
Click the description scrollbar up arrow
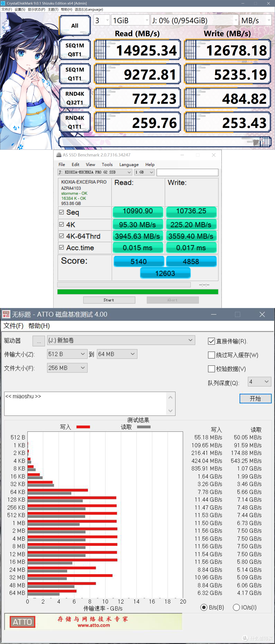click(171, 398)
